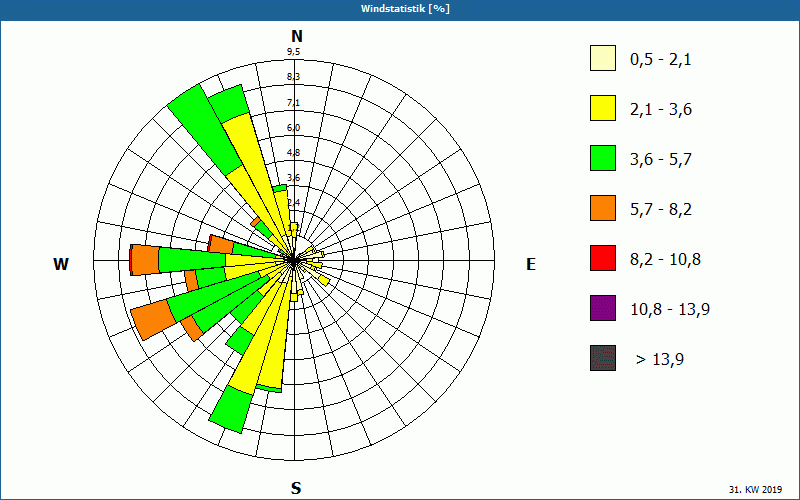Click the E compass label
Viewport: 800px width, 500px height.
(531, 264)
